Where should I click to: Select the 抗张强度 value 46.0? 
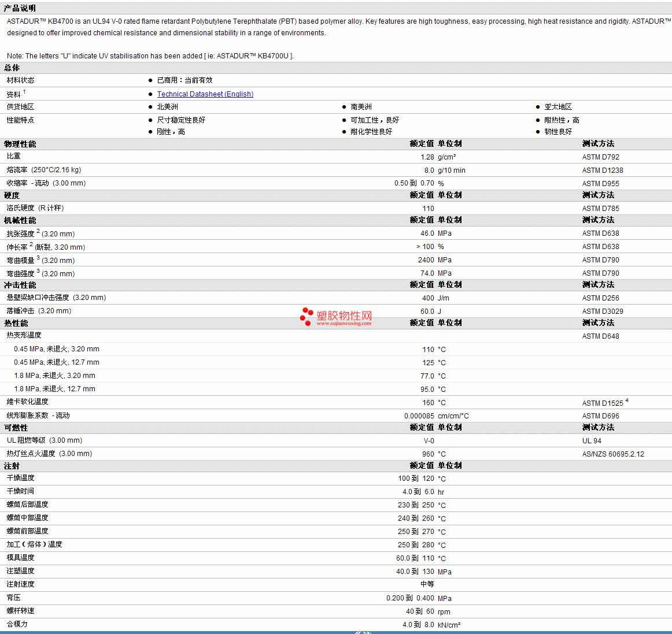427,233
